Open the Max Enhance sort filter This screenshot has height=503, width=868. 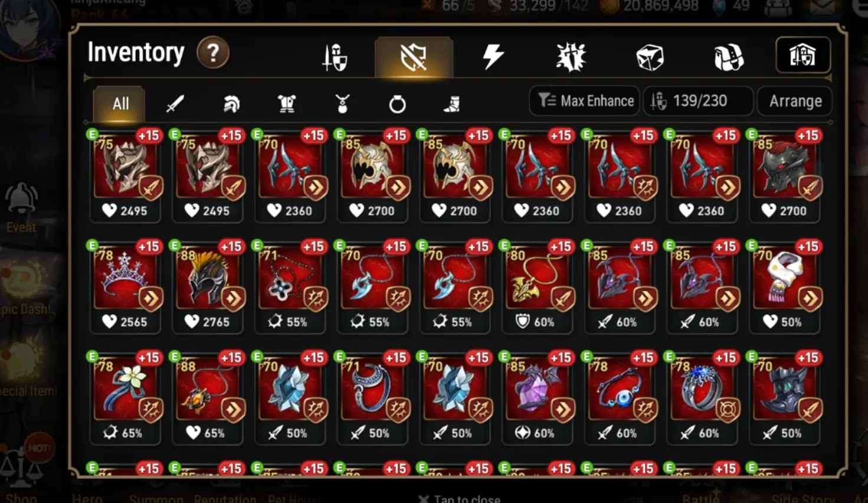tap(585, 101)
